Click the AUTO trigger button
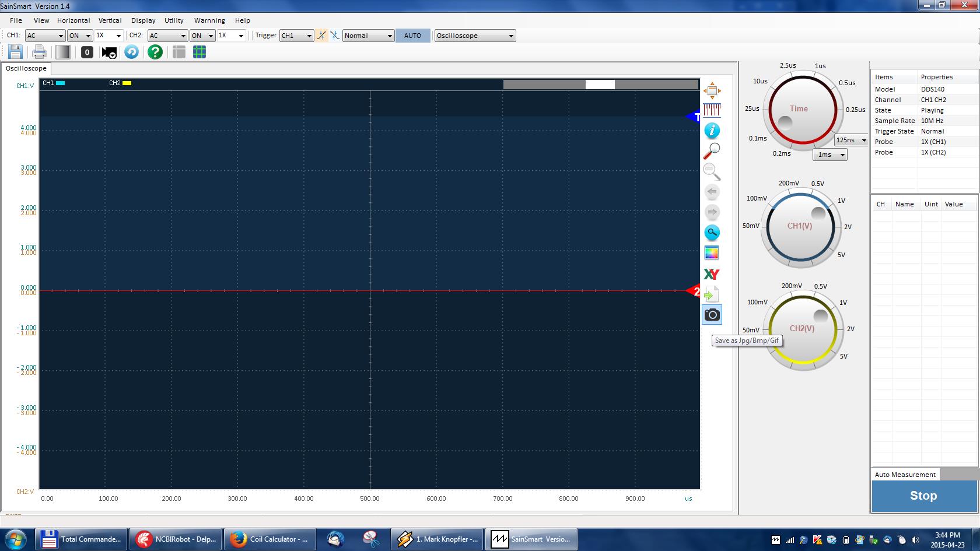980x551 pixels. tap(412, 36)
